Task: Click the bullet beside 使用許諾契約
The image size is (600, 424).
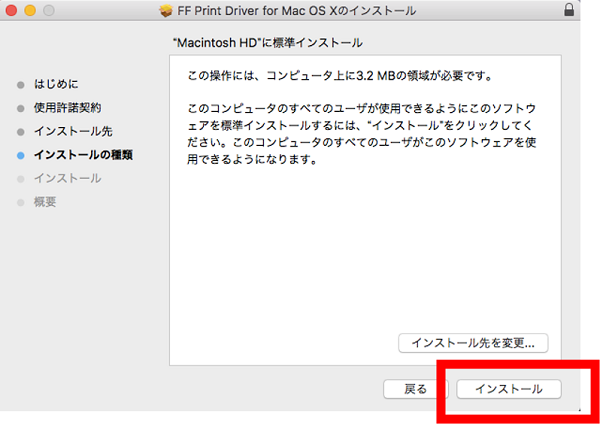Action: coord(21,107)
